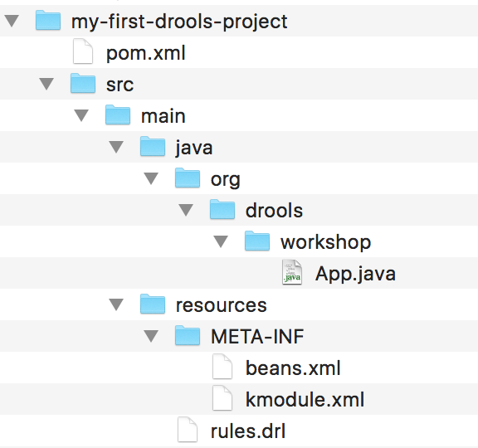
Task: Click the App.java file icon
Action: 292,272
